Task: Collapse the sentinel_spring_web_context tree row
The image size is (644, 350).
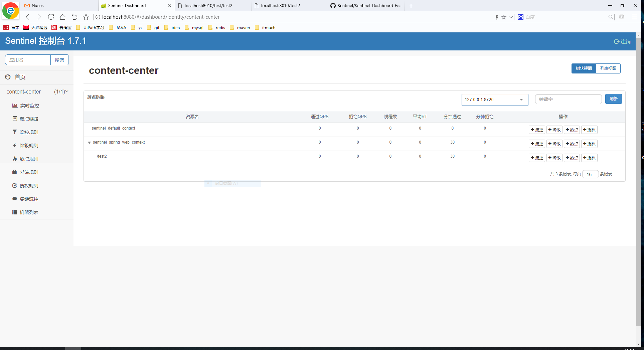Action: pyautogui.click(x=90, y=143)
